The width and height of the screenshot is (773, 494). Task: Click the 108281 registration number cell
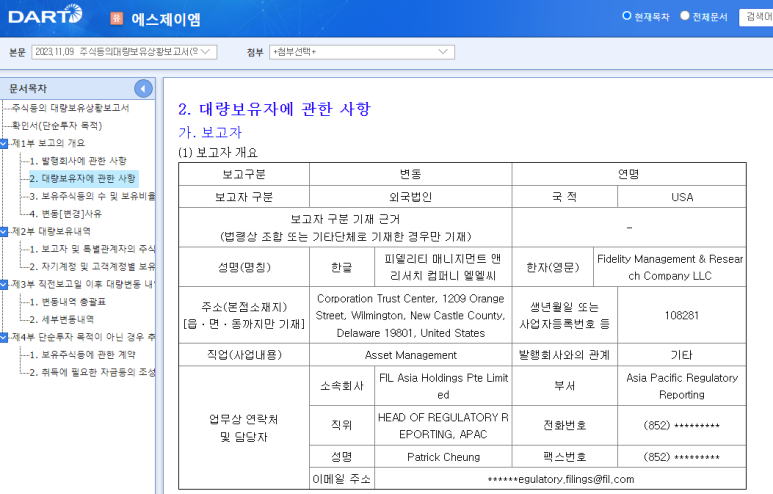coord(682,316)
